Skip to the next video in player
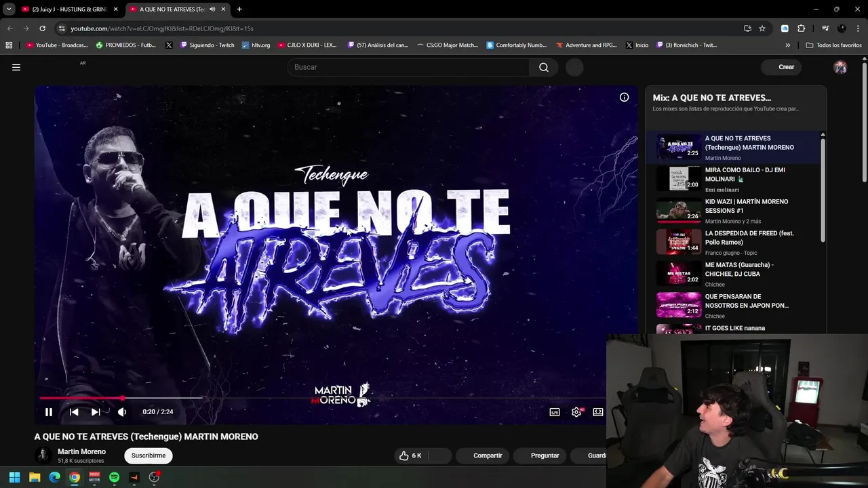This screenshot has width=868, height=488. [96, 411]
